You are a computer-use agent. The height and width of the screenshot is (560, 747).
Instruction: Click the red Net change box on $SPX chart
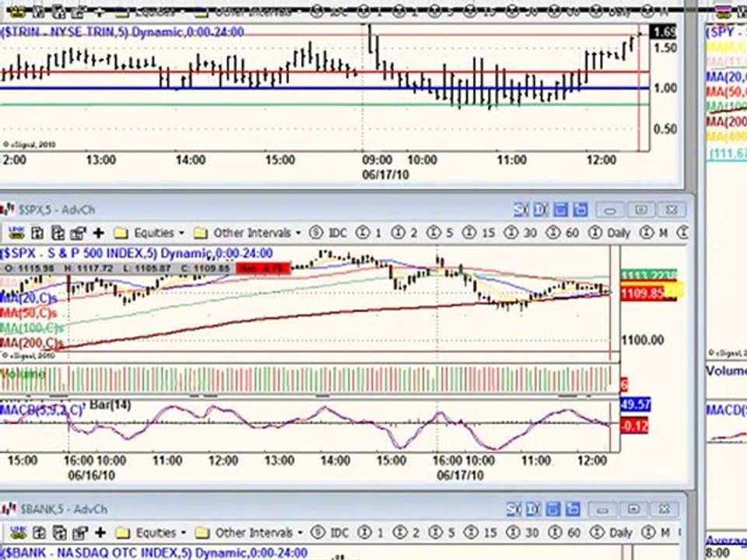pos(264,268)
